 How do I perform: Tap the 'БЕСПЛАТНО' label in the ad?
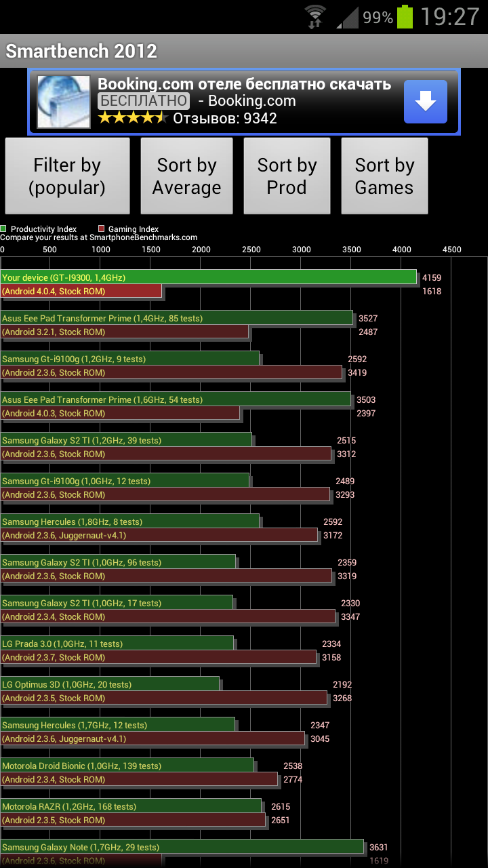(x=144, y=101)
